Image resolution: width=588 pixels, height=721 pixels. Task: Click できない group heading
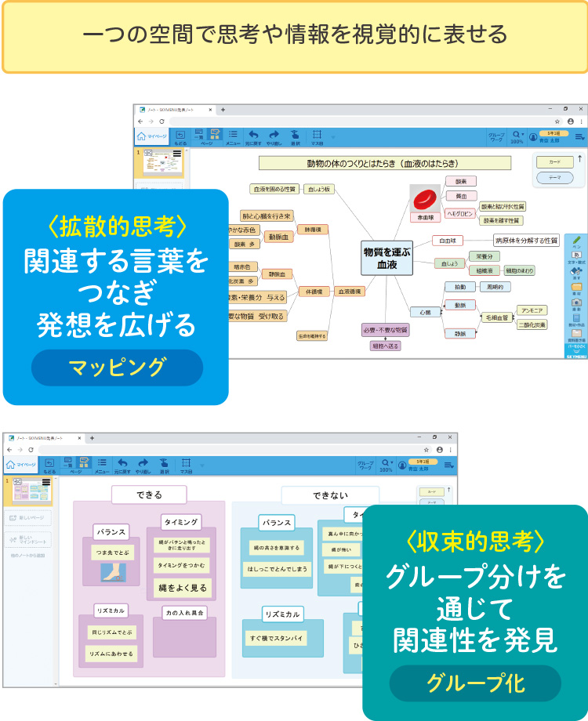coord(330,495)
